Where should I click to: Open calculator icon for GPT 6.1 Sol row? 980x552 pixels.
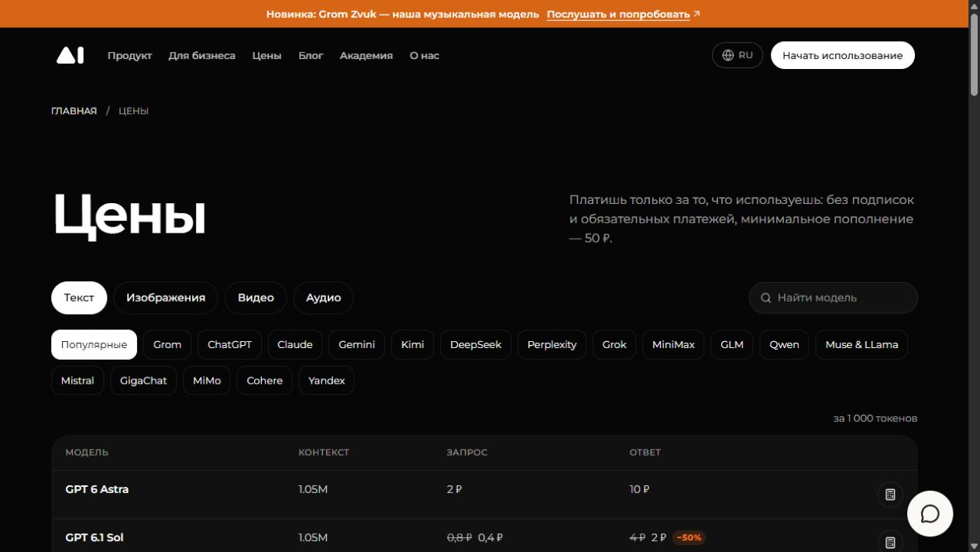[890, 542]
